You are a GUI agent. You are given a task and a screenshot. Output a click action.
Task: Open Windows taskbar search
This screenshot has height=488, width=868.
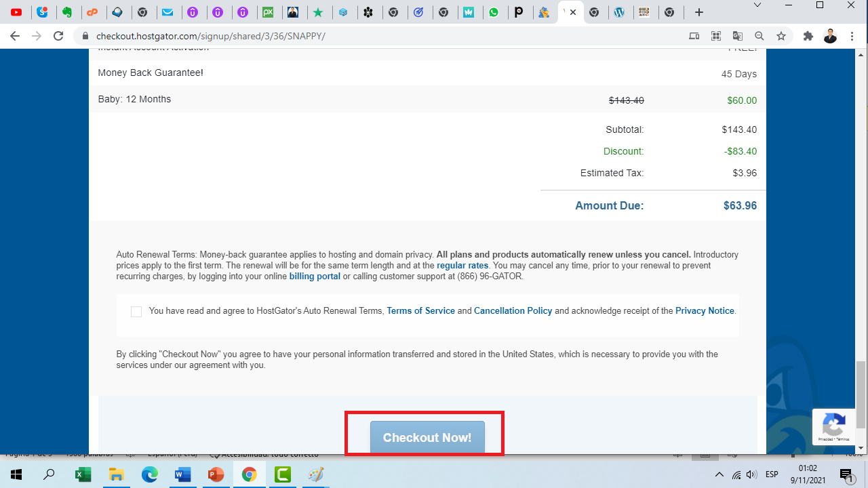point(49,474)
